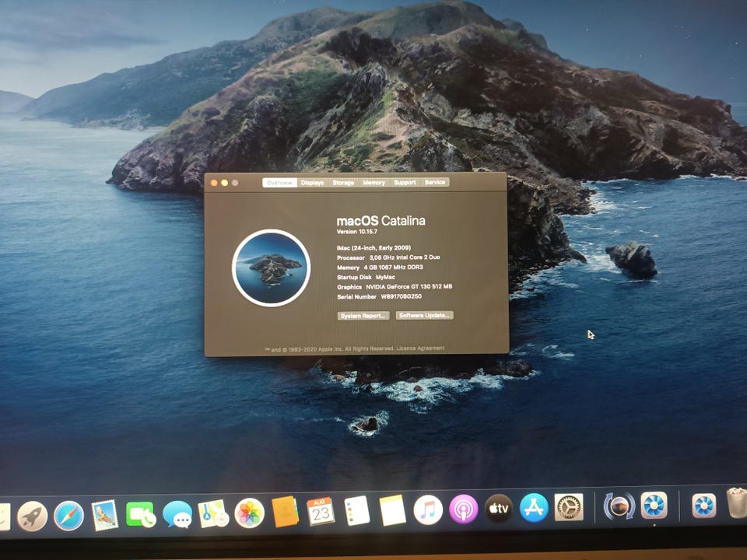747x560 pixels.
Task: Click the Version 10.15.7 text
Action: (357, 232)
